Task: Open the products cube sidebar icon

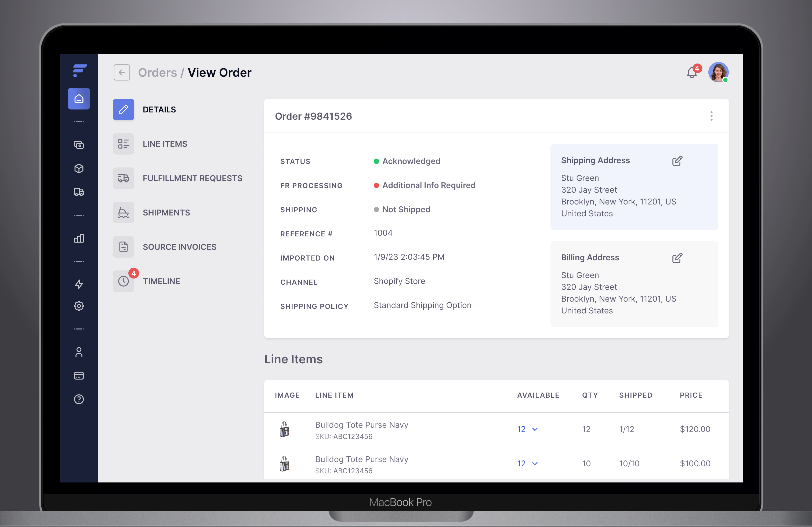Action: [79, 169]
